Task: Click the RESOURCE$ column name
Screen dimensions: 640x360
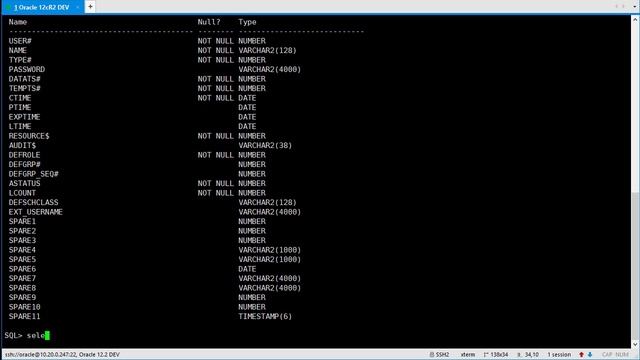Action: pyautogui.click(x=29, y=136)
